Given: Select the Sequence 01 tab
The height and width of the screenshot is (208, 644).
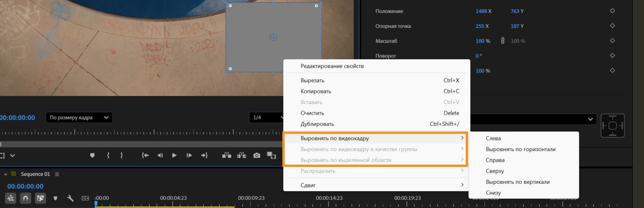Looking at the screenshot, I should tap(35, 174).
